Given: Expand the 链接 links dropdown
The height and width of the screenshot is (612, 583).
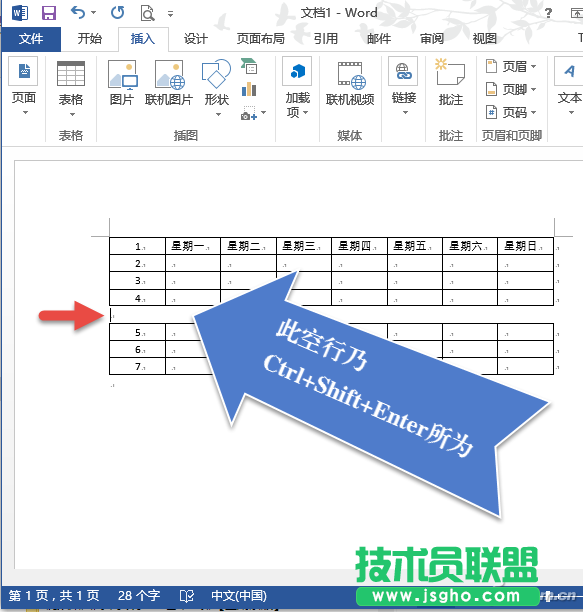Looking at the screenshot, I should 403,87.
